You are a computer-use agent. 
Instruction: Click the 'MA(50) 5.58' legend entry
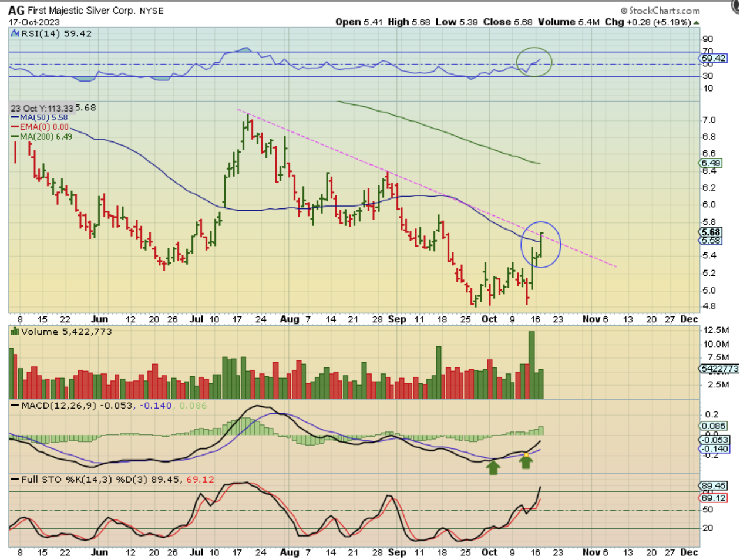(39, 117)
